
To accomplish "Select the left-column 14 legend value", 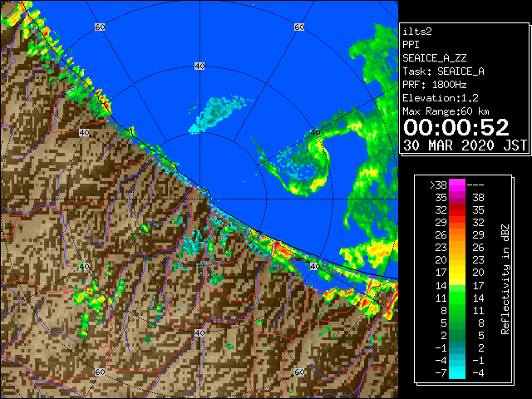I will [x=441, y=285].
